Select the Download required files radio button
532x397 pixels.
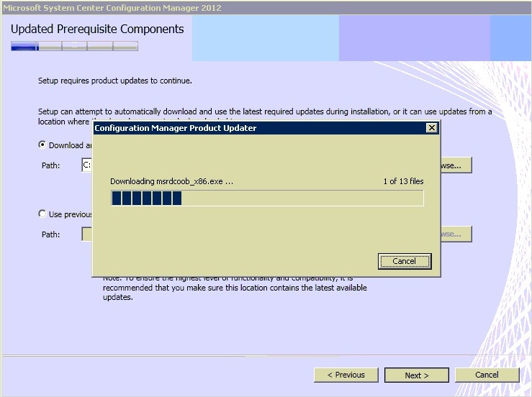pos(42,145)
